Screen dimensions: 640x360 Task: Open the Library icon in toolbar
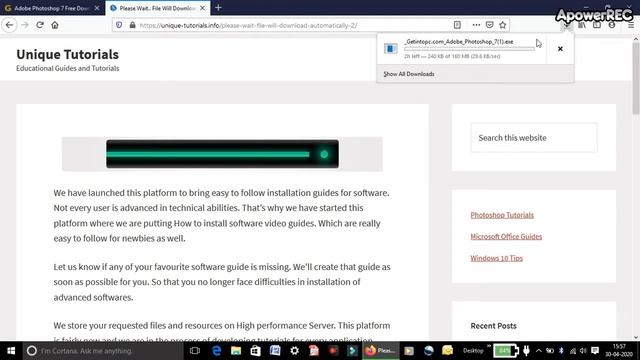(582, 25)
